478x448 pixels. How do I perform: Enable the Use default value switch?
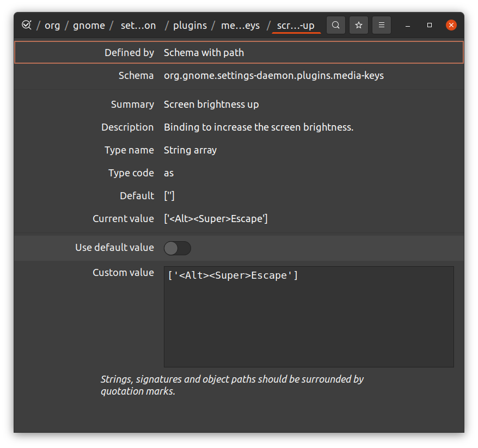click(177, 248)
